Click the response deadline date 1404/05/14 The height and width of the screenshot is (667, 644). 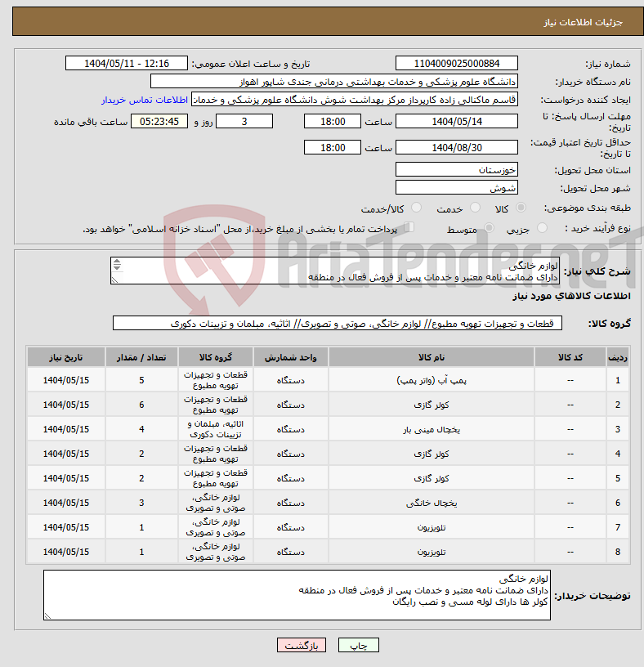pos(456,121)
